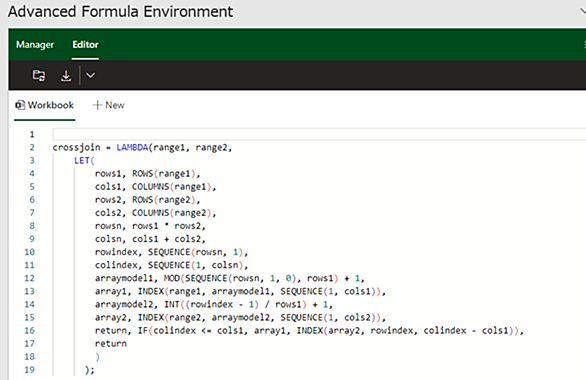
Task: Click the sync folder icon in toolbar
Action: pos(39,75)
